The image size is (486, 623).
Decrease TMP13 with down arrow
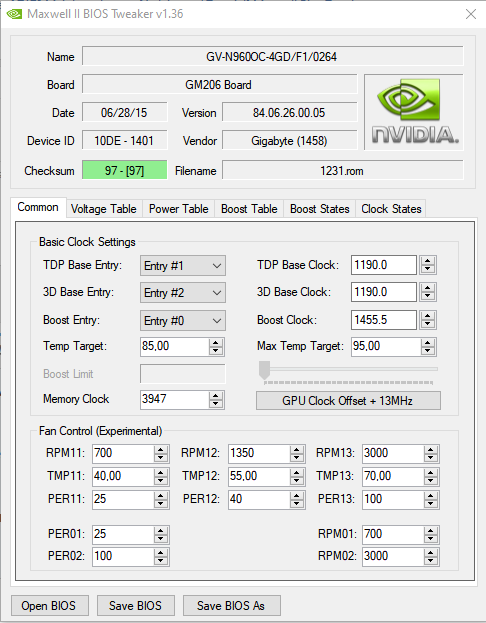430,481
